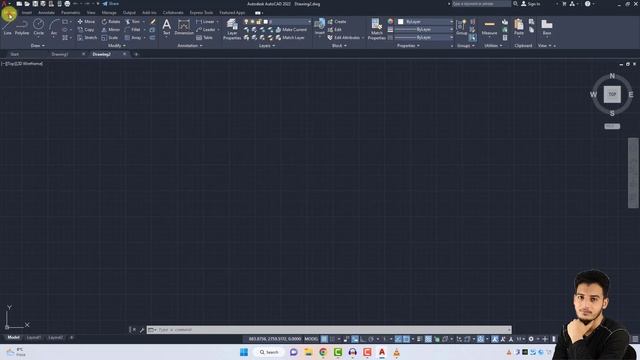Open the View ribbon tab
This screenshot has height=360, width=640.
click(91, 13)
